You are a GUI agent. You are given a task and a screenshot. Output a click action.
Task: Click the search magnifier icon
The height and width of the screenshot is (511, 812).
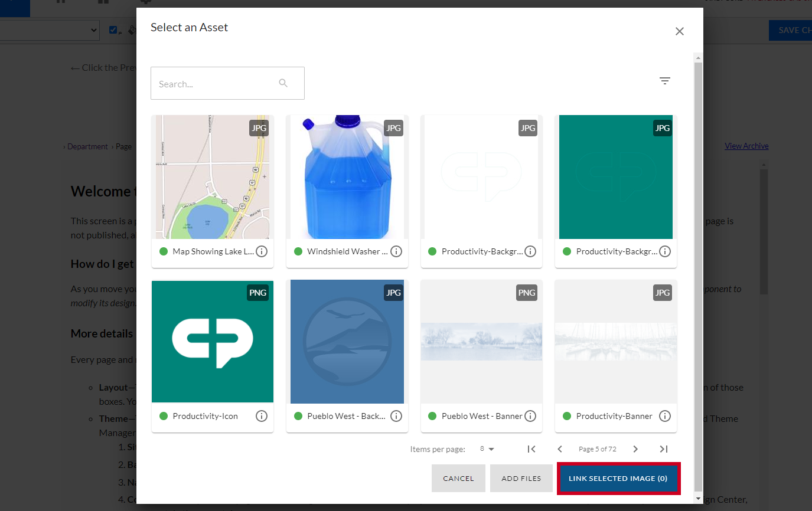coord(283,83)
